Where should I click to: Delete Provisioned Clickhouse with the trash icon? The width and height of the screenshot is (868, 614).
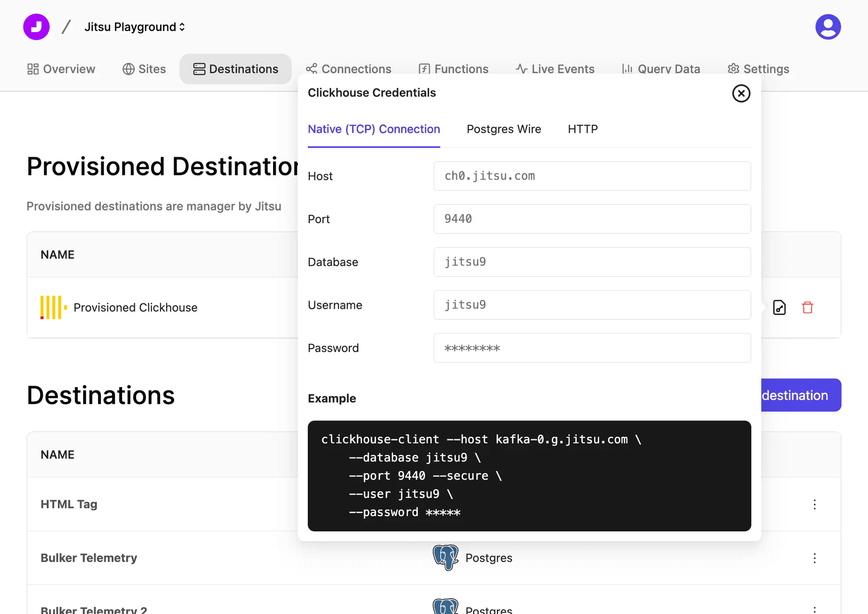(808, 308)
